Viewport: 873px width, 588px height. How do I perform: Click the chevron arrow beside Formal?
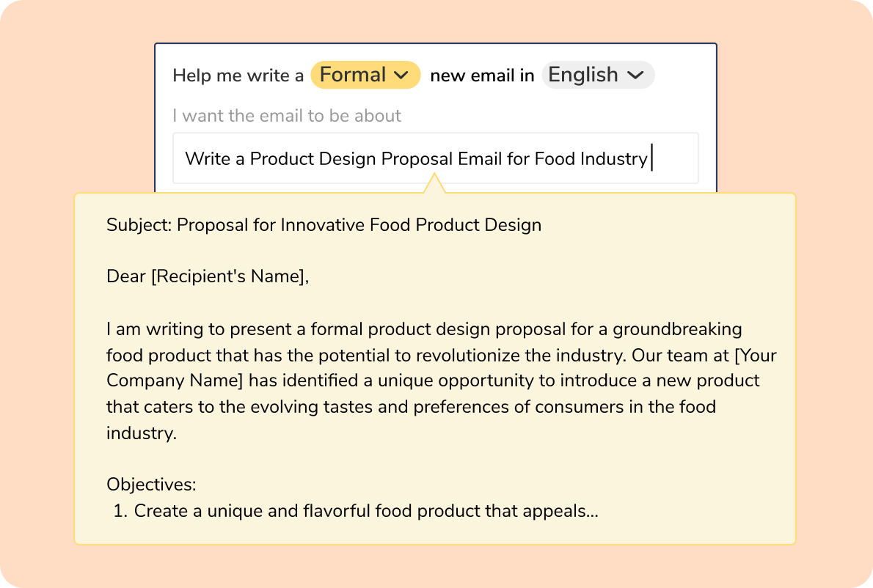click(401, 76)
